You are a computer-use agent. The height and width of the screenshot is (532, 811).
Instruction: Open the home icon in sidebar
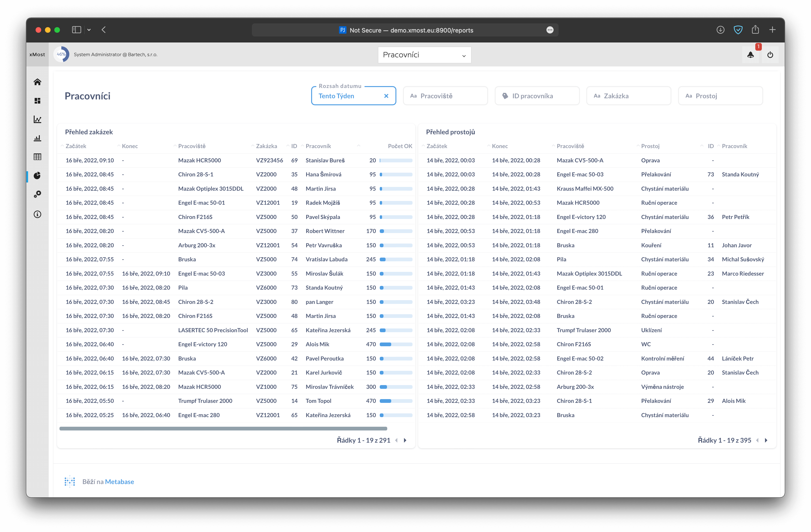[37, 82]
